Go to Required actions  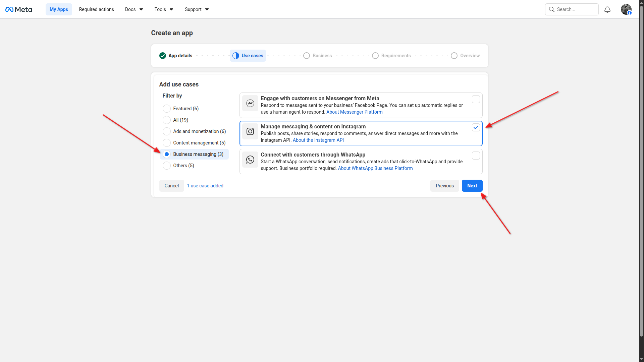click(96, 9)
